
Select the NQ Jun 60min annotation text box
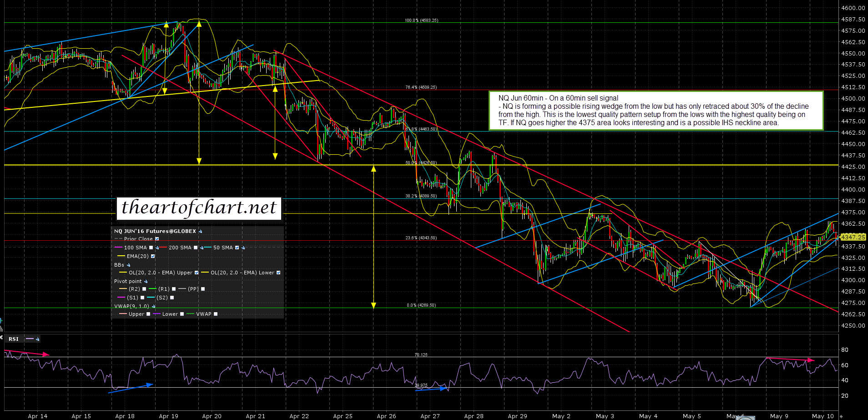pyautogui.click(x=656, y=111)
